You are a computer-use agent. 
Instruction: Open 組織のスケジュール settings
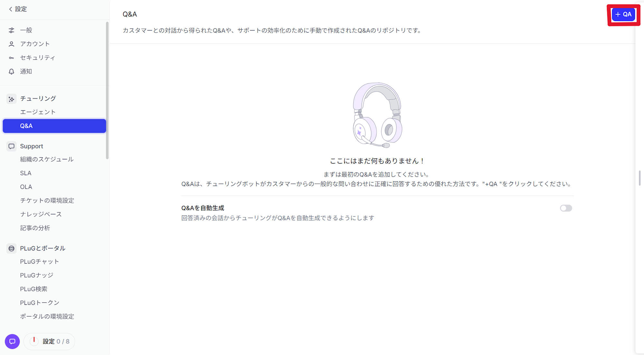(x=46, y=159)
